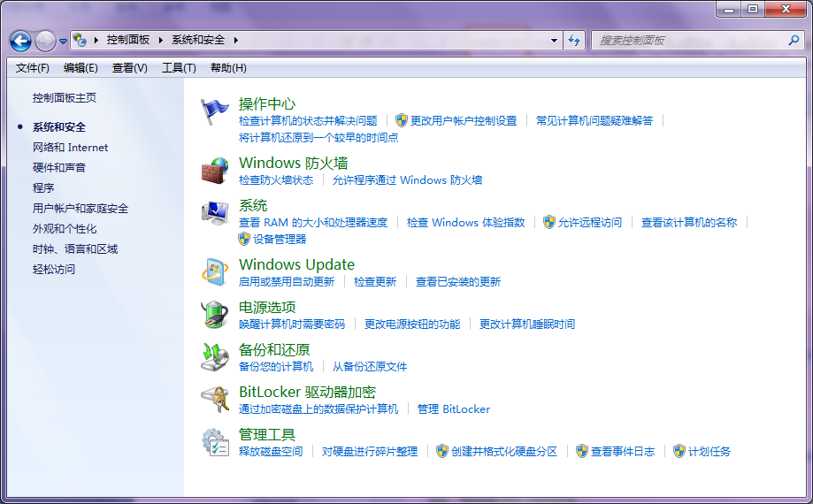The height and width of the screenshot is (504, 813).
Task: Click the shield icon beside 创建并格式化硬盘分区
Action: coord(442,451)
